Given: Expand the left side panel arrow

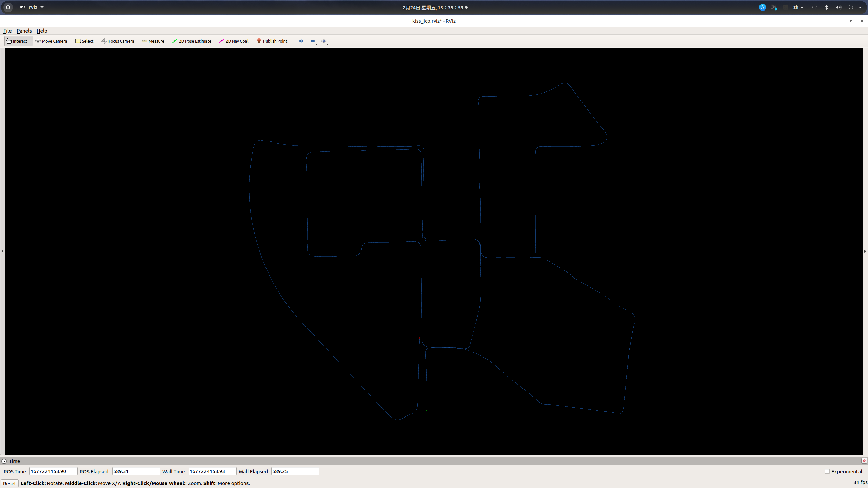Looking at the screenshot, I should tap(2, 251).
